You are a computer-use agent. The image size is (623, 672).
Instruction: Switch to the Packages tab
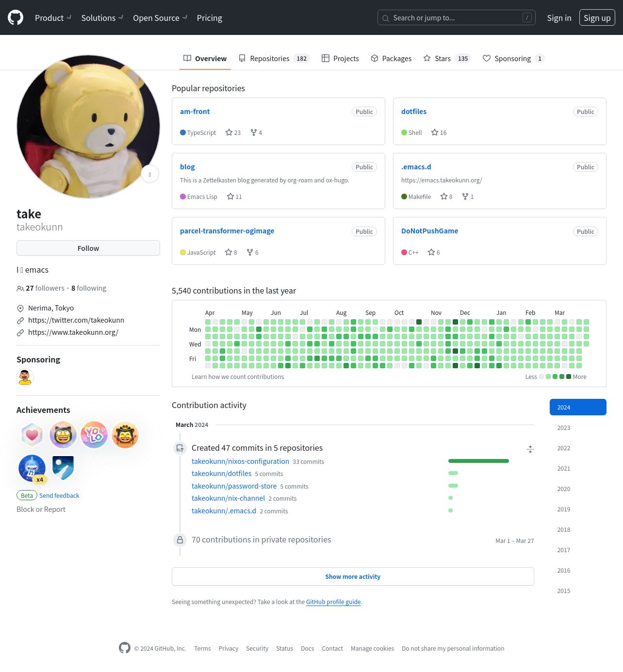391,58
